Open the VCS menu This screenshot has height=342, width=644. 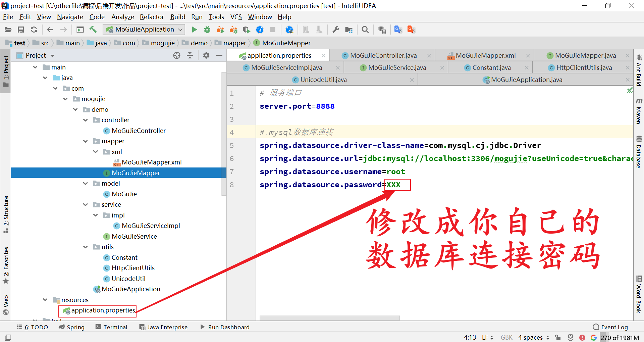pyautogui.click(x=236, y=17)
